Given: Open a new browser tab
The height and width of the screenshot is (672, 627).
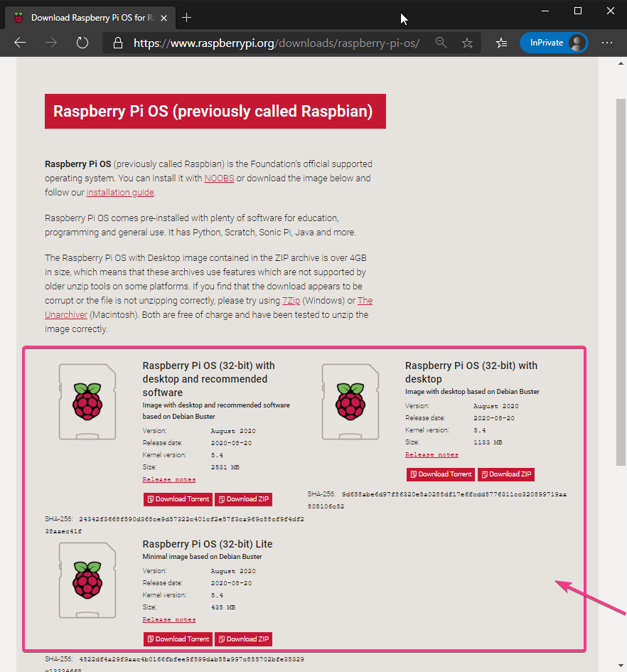Looking at the screenshot, I should (186, 18).
